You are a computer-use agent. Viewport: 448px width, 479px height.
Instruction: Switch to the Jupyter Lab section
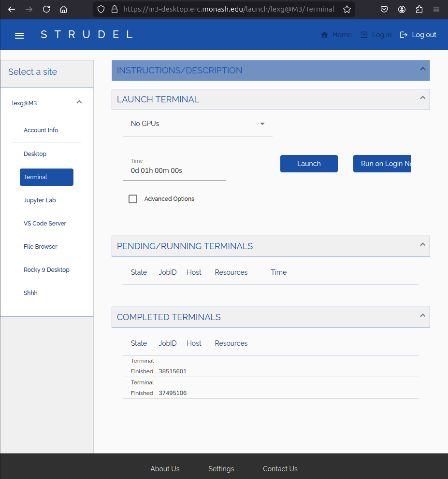[40, 200]
